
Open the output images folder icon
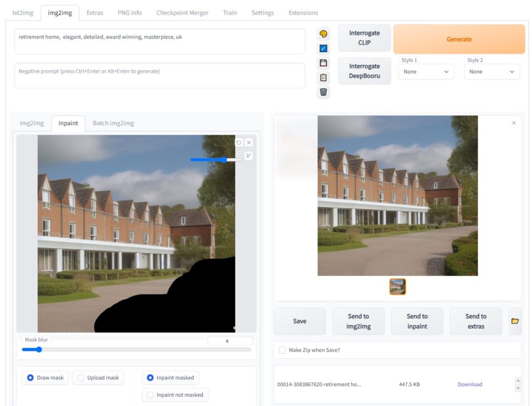pos(515,321)
